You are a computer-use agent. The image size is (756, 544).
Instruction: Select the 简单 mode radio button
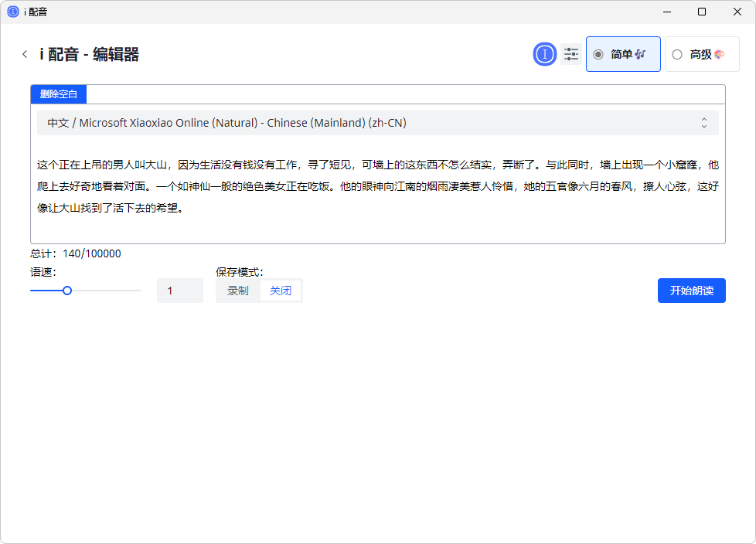(623, 54)
